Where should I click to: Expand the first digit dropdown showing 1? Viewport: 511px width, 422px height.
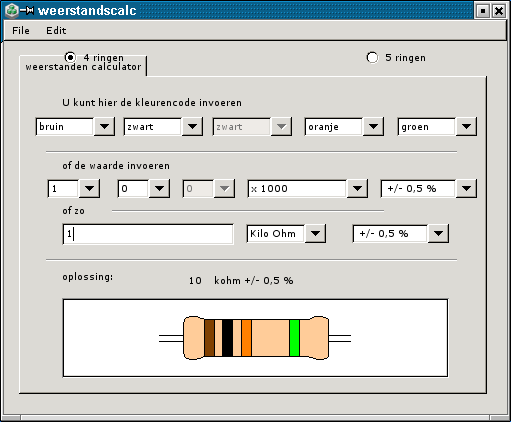coord(89,188)
